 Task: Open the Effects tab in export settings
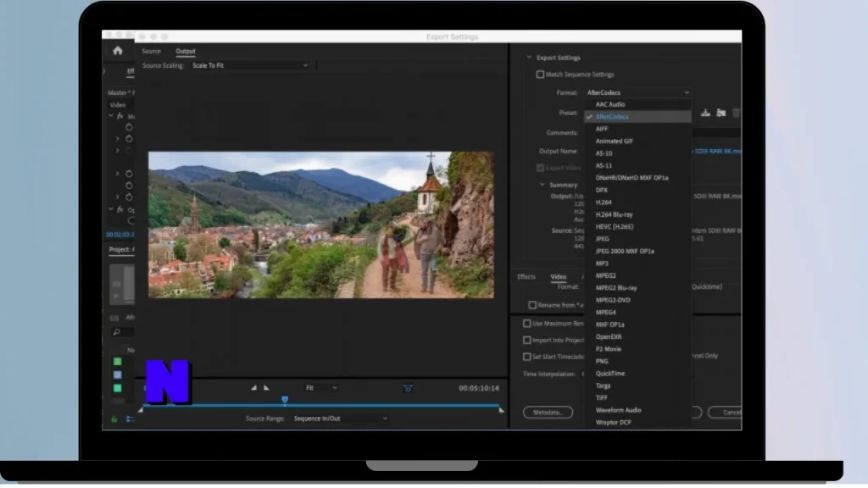(x=526, y=277)
